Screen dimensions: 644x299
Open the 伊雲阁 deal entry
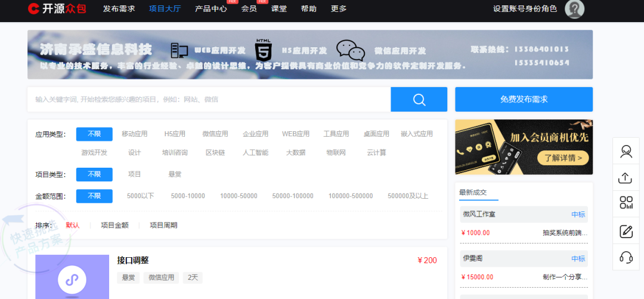tap(524, 258)
